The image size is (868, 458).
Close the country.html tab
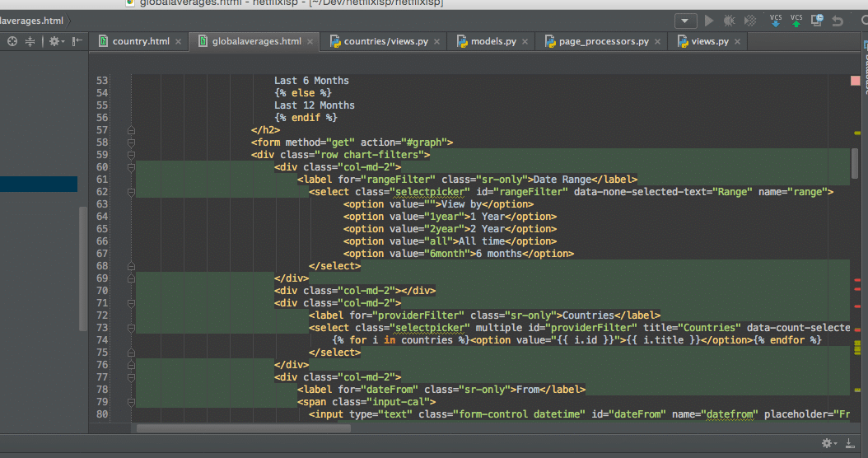(178, 41)
